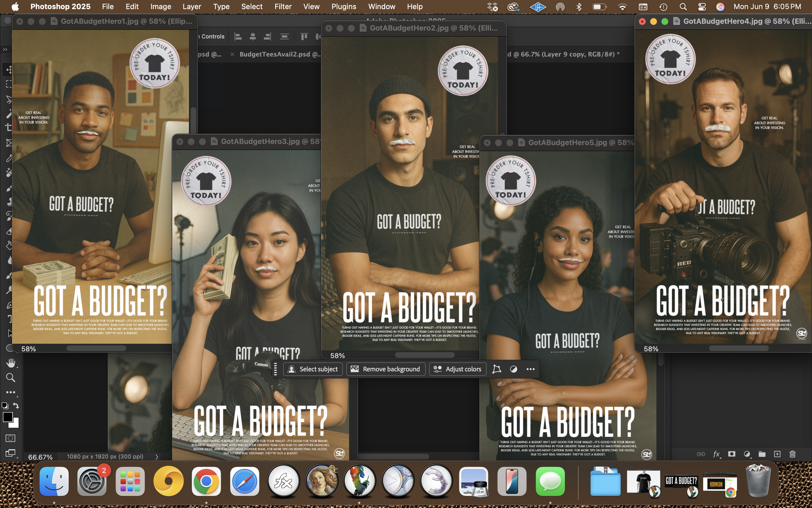Toggle Quick Mask mode
Viewport: 812px width, 508px height.
[10, 438]
